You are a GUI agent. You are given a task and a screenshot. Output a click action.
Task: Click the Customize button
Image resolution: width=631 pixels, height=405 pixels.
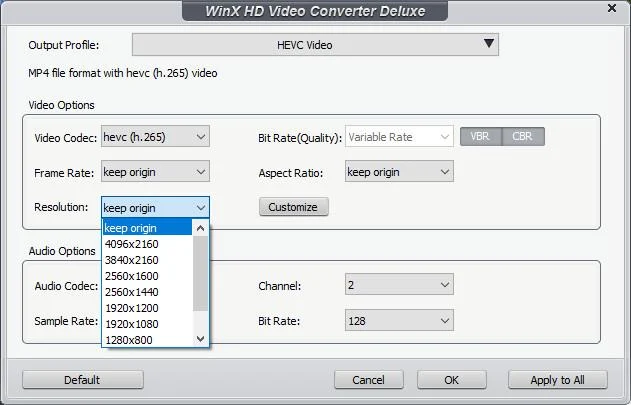[294, 207]
